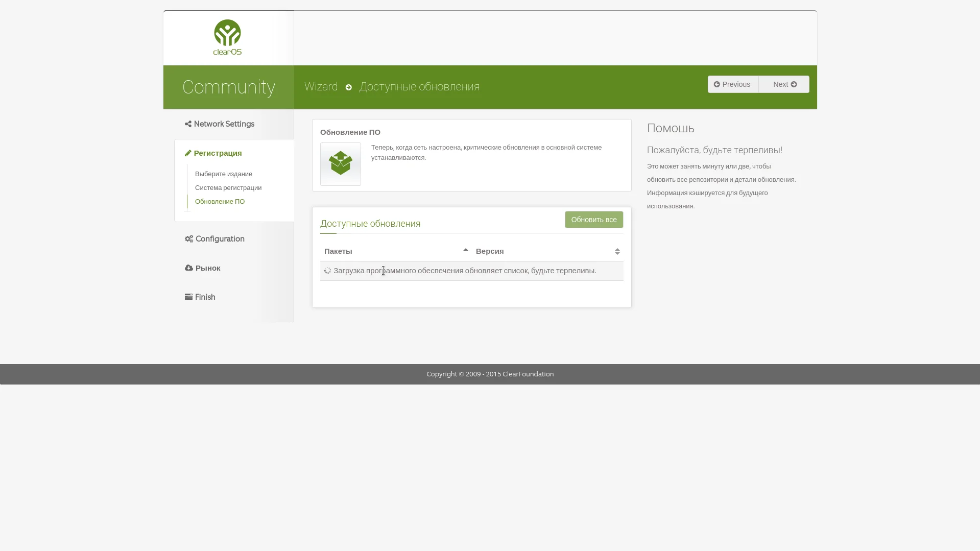Click the loading spinner in updates table

327,271
